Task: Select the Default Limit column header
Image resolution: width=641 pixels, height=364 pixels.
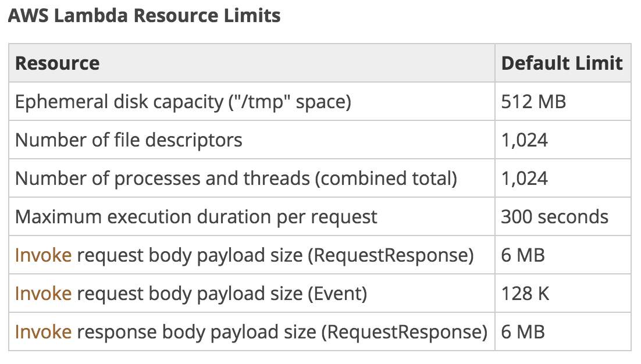Action: 562,63
